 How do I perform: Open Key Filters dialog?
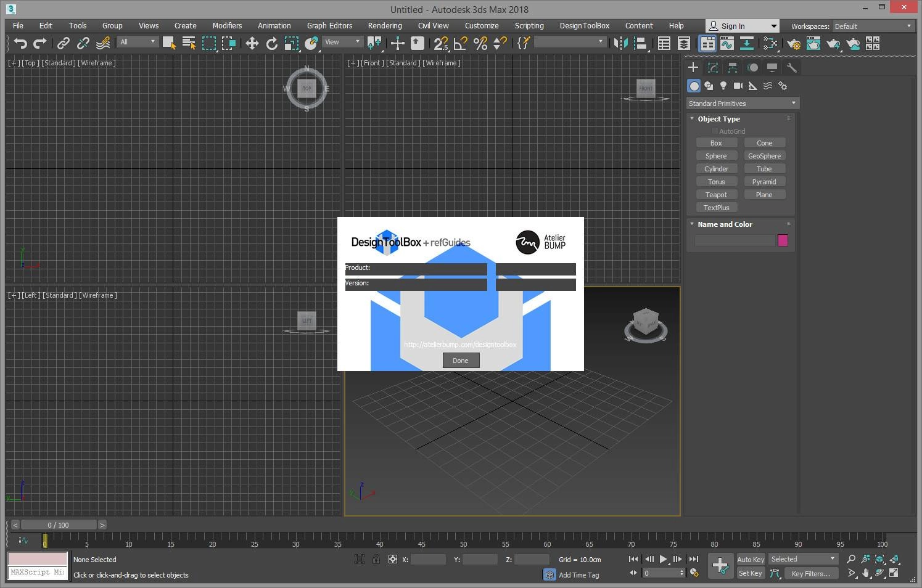click(x=810, y=574)
